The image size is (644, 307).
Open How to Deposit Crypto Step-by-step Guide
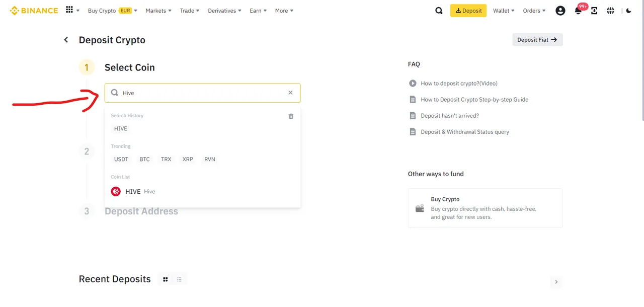click(474, 100)
